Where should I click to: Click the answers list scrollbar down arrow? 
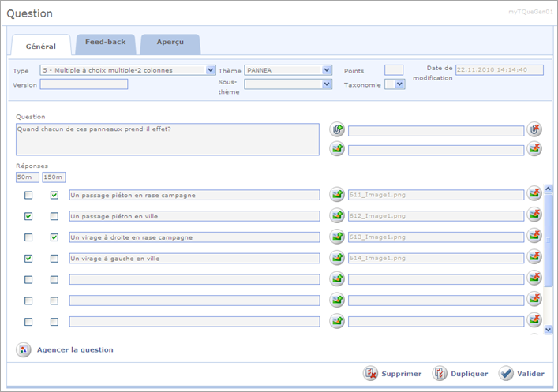click(x=549, y=329)
